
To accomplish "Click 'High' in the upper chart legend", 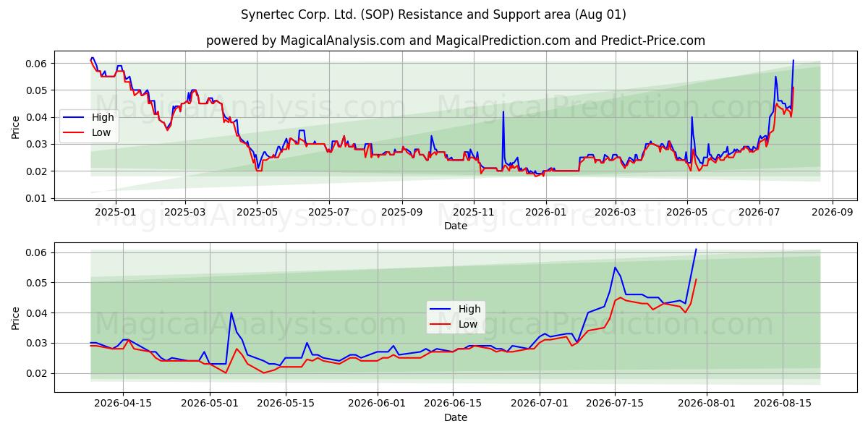I will pos(103,117).
